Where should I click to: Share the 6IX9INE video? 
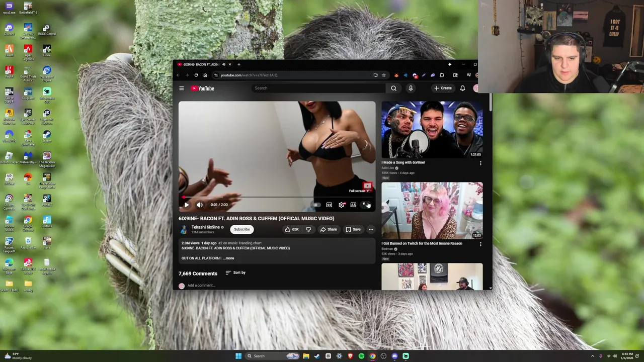click(x=329, y=229)
